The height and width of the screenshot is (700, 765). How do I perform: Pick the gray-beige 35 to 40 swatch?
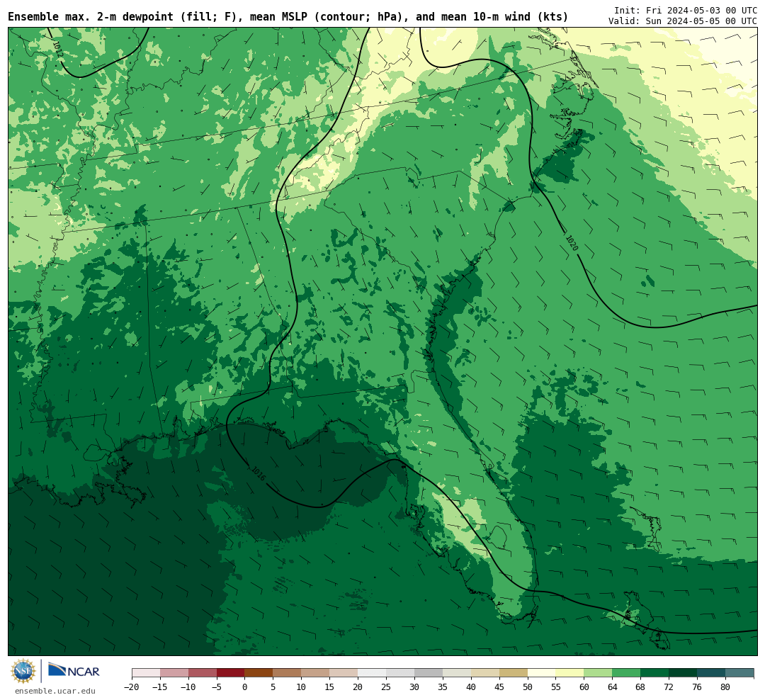[457, 673]
